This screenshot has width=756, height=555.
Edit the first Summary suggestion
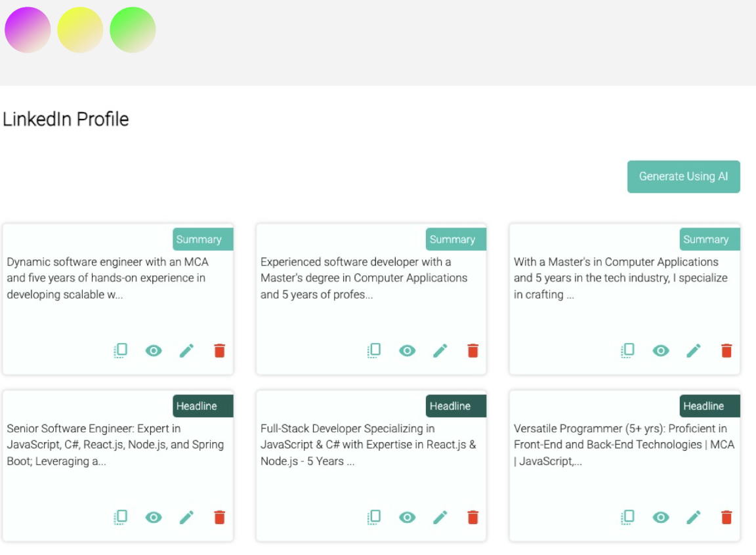point(187,350)
